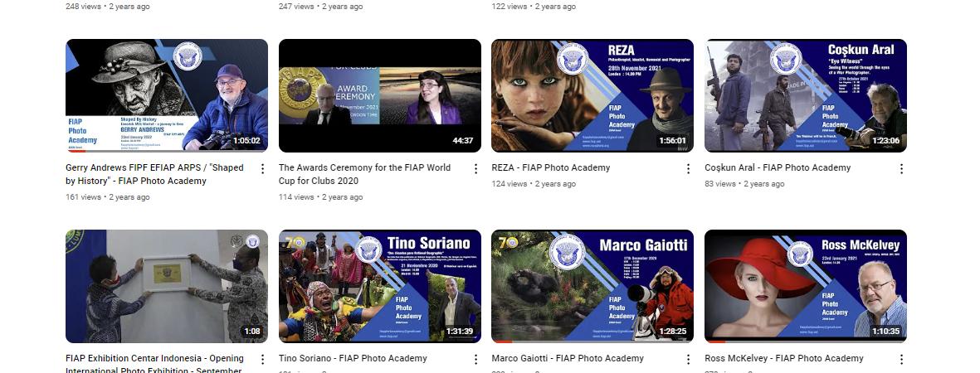
Task: Open action menu for Awards Ceremony video
Action: (475, 169)
